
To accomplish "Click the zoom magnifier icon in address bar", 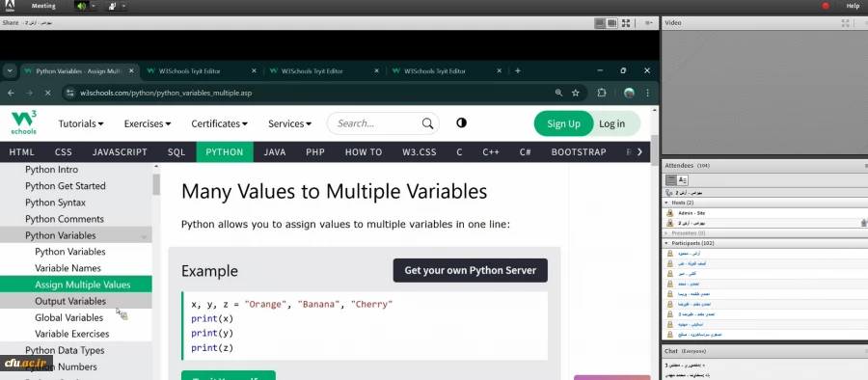I will point(558,93).
